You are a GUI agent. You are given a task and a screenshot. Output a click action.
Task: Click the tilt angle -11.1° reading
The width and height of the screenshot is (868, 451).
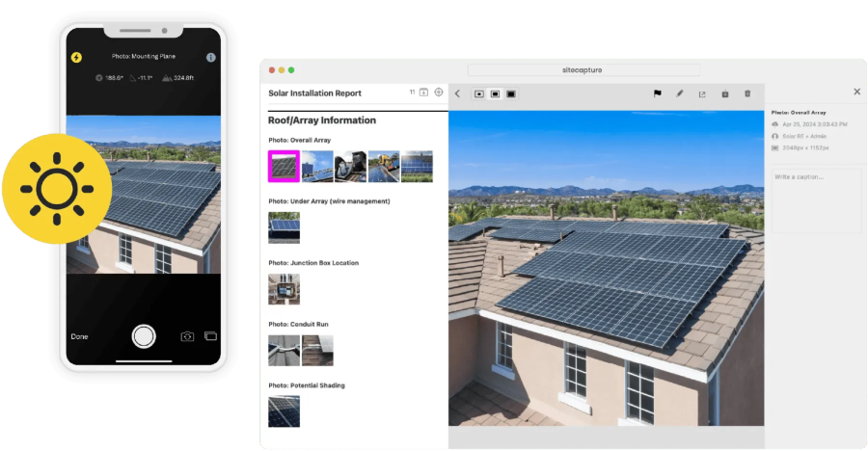(x=141, y=78)
